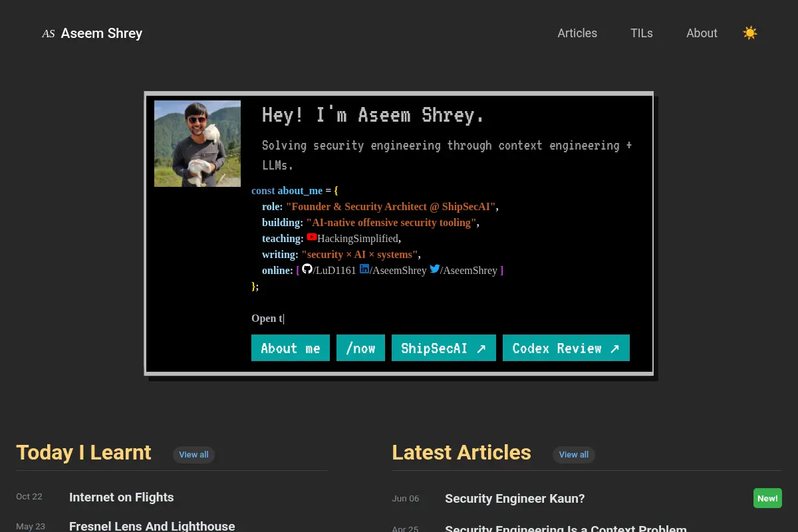Open the HackingSimplified link text
Viewport: 798px width, 532px height.
coord(358,238)
